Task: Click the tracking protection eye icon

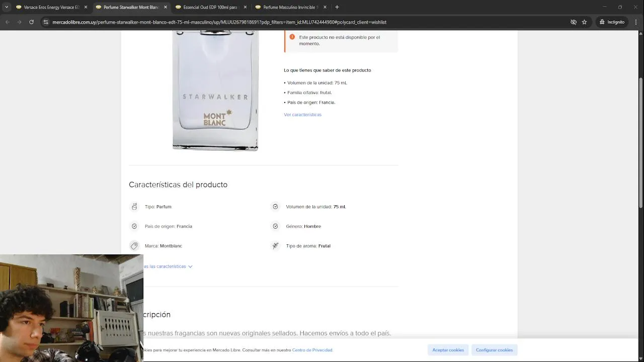Action: [573, 22]
